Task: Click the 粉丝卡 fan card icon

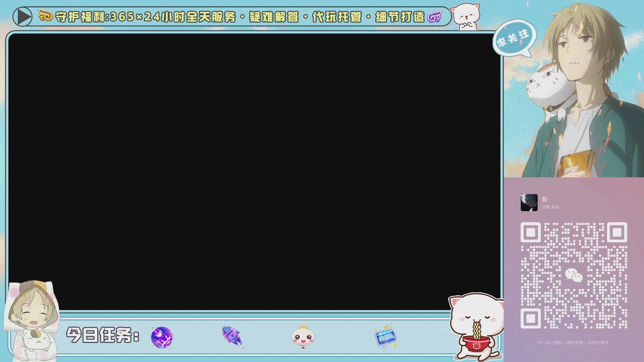Action: (x=386, y=336)
